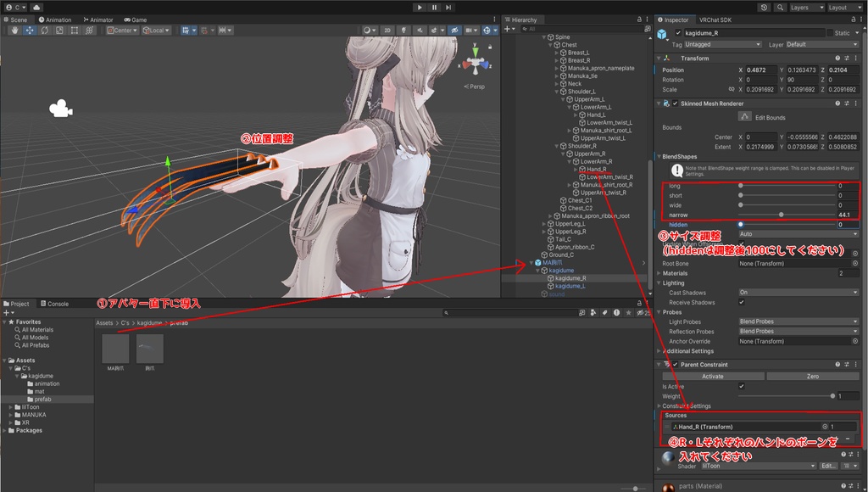
Task: Expand the Additional Settings section
Action: [x=687, y=351]
